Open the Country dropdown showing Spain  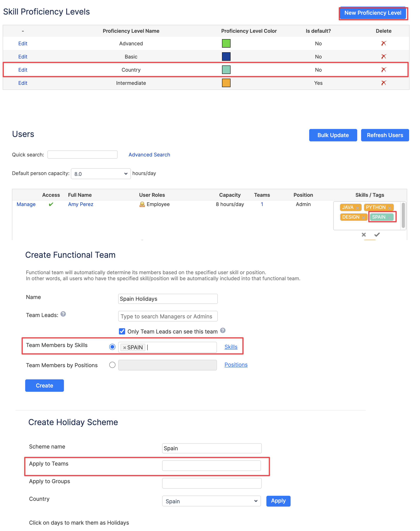click(212, 501)
